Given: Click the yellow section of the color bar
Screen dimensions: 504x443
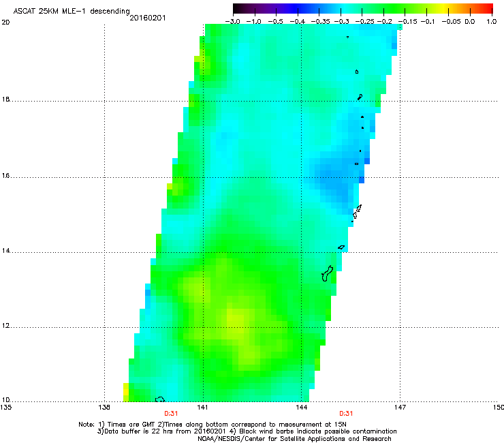Looking at the screenshot, I should [x=445, y=8].
